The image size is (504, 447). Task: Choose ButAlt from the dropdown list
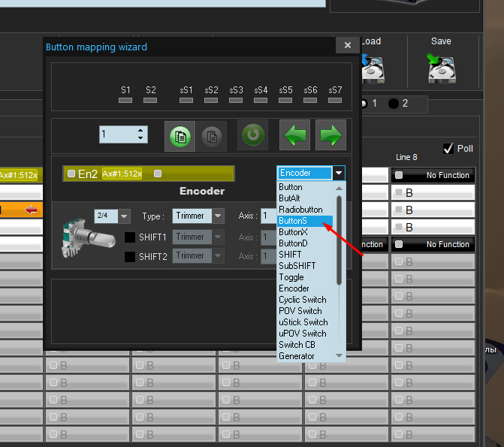[305, 198]
